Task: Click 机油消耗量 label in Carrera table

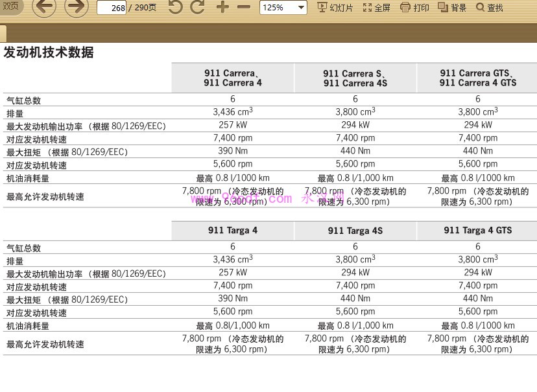Action: [x=28, y=178]
